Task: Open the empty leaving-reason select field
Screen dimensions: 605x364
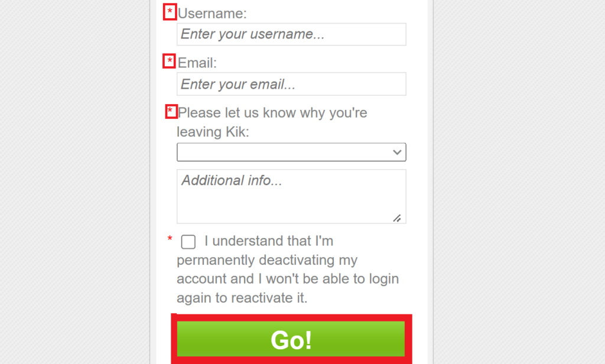Action: pos(284,152)
